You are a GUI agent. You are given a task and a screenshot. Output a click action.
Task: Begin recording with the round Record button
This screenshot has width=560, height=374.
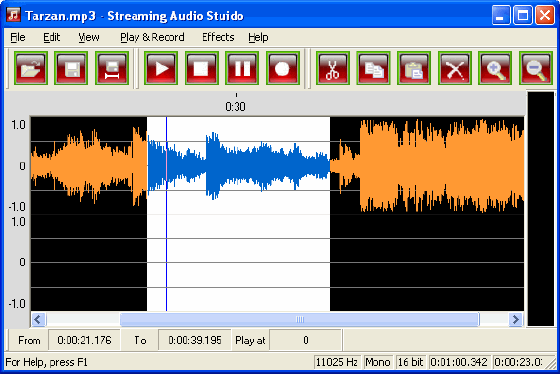[x=282, y=68]
